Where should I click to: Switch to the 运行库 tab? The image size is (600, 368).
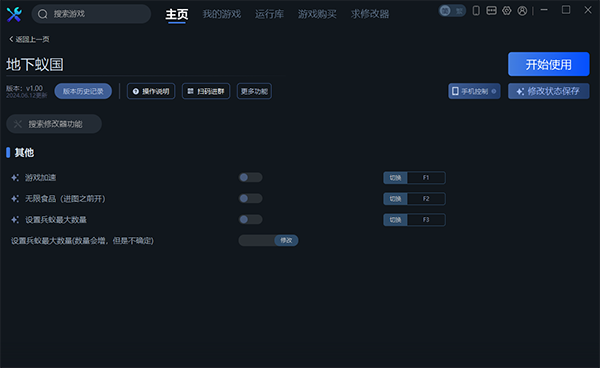(269, 14)
